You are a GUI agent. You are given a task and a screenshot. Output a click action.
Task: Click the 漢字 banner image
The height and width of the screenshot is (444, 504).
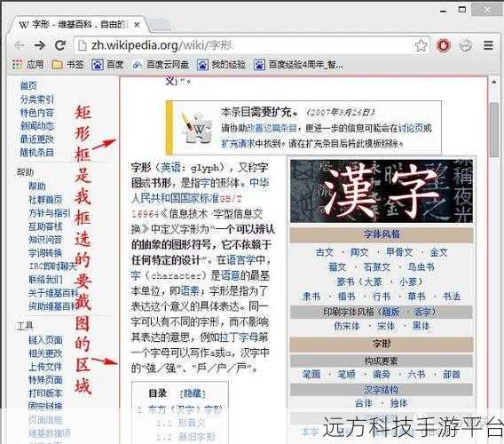coord(382,191)
